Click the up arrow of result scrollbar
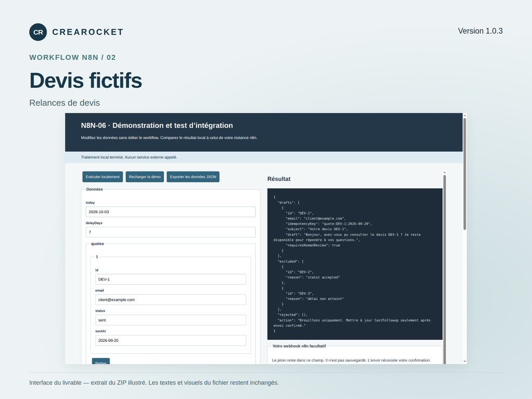 [445, 172]
